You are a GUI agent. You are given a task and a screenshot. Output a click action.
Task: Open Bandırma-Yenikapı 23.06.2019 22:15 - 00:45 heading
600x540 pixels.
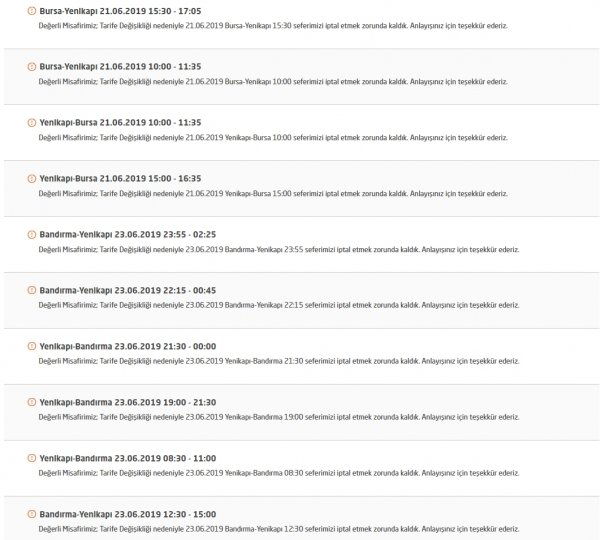128,290
